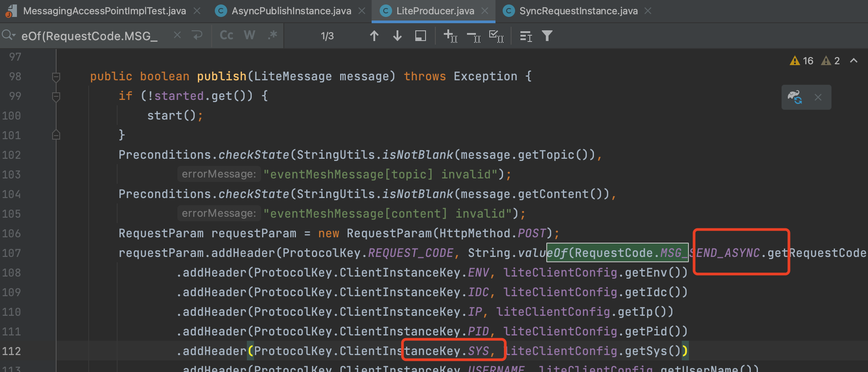Click the 1/3 match counter

point(327,36)
